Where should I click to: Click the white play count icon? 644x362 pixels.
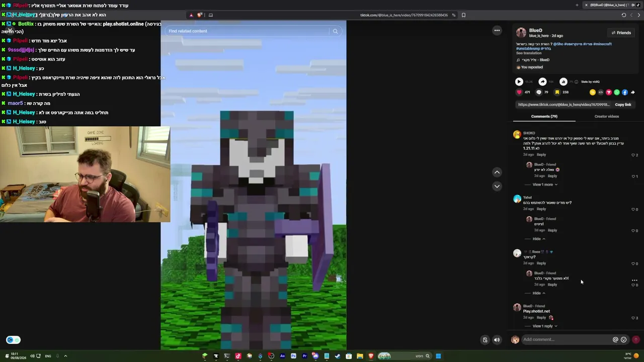(519, 81)
